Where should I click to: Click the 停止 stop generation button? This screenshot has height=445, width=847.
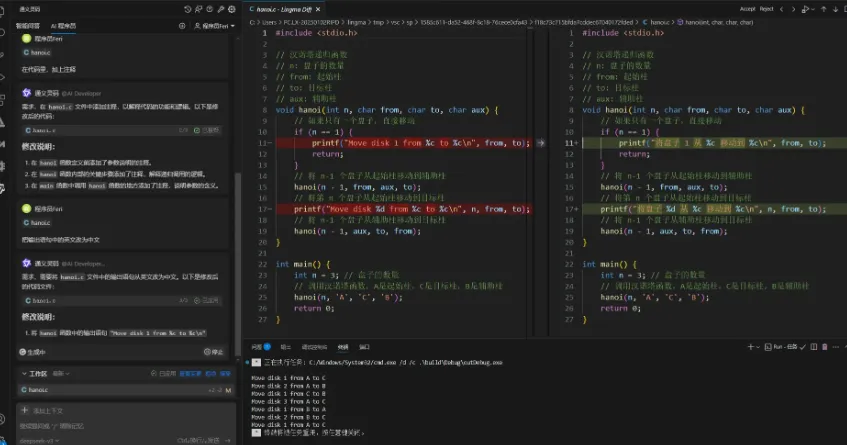click(x=213, y=352)
